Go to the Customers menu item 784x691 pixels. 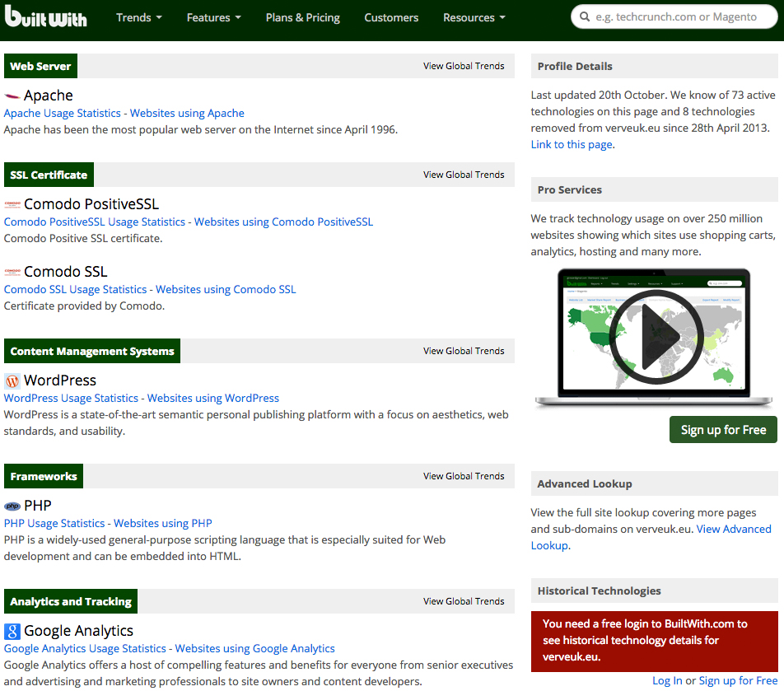coord(391,17)
